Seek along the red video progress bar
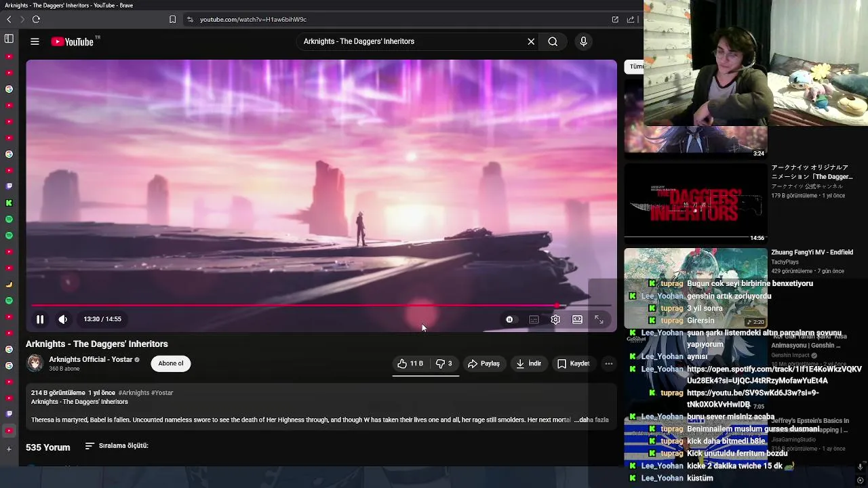 click(321, 306)
